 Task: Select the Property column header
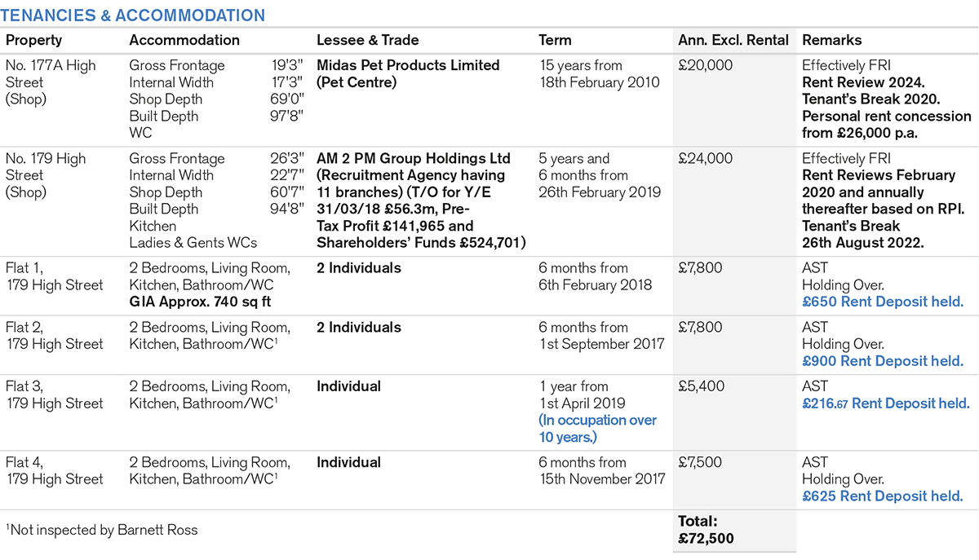(33, 40)
